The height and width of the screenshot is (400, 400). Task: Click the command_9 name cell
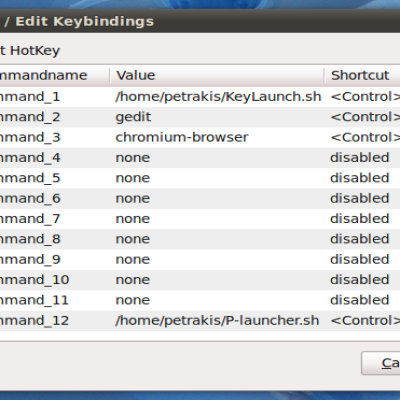click(30, 259)
